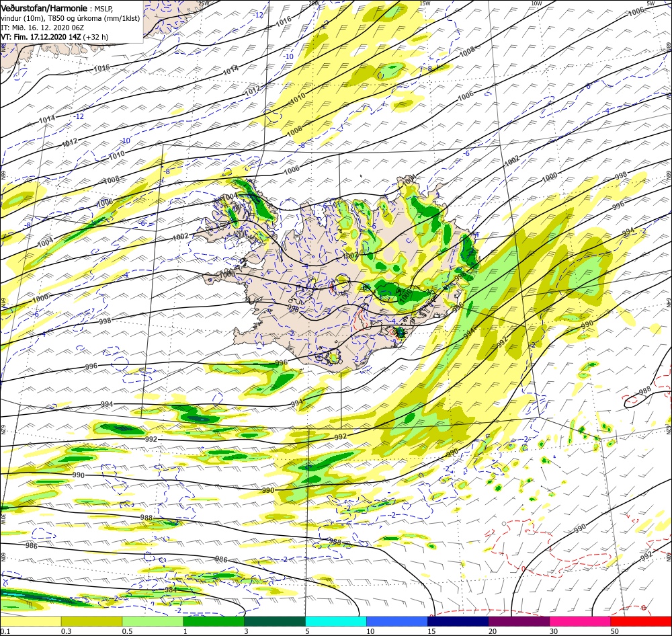The height and width of the screenshot is (636, 672).
Task: Click the legend value "10"
Action: tap(370, 631)
